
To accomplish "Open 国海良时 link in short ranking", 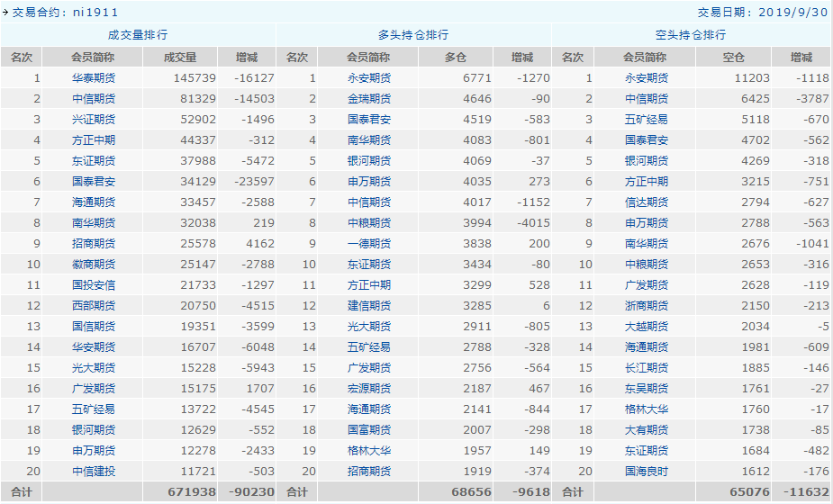I will click(x=646, y=472).
